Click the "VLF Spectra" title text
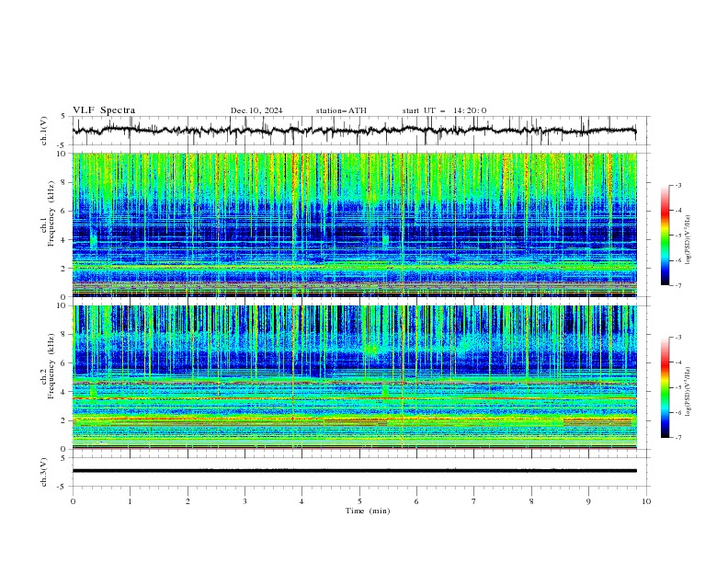 tap(104, 110)
